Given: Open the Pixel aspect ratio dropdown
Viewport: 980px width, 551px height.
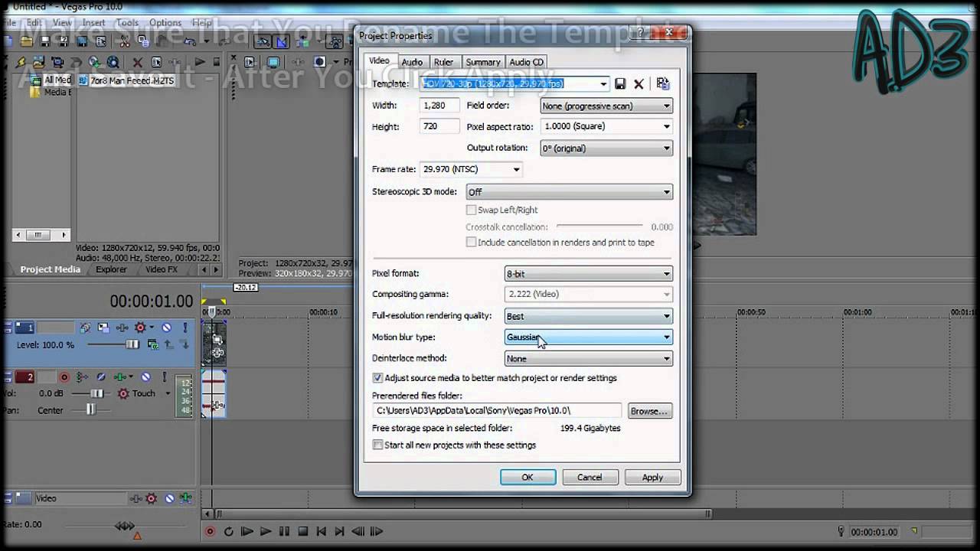Looking at the screenshot, I should (x=606, y=126).
